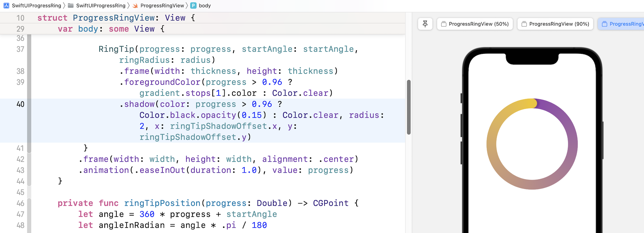644x233 pixels.
Task: Open the SwiftUIProgressRing folder breadcrumb menu
Action: coord(101,6)
